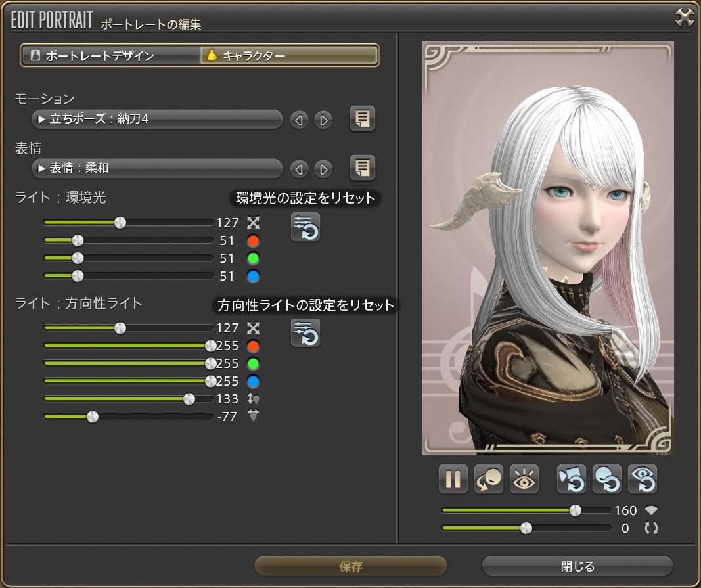Click the character portrait preview image
701x588 pixels.
[547, 248]
